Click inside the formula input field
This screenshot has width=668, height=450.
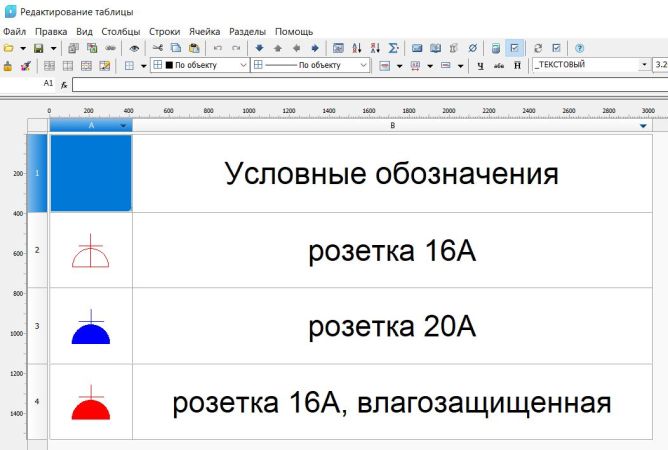(370, 85)
